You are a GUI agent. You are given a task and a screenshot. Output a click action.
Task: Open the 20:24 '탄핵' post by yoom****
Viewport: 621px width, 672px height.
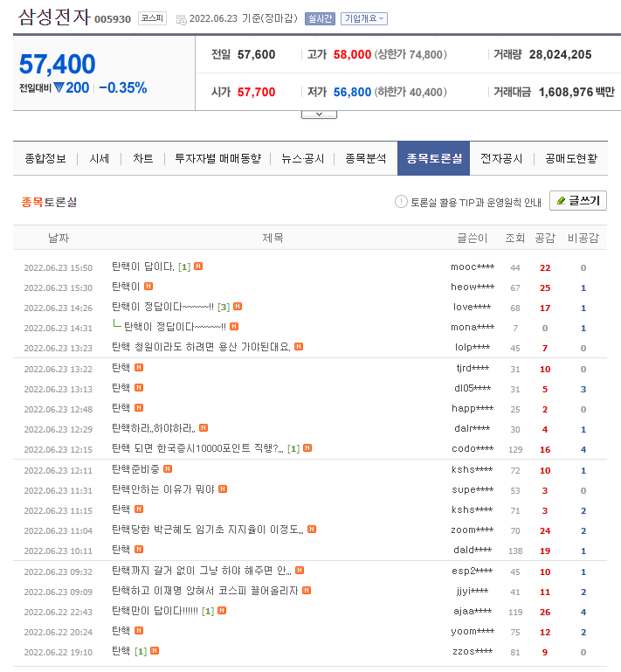tap(121, 631)
